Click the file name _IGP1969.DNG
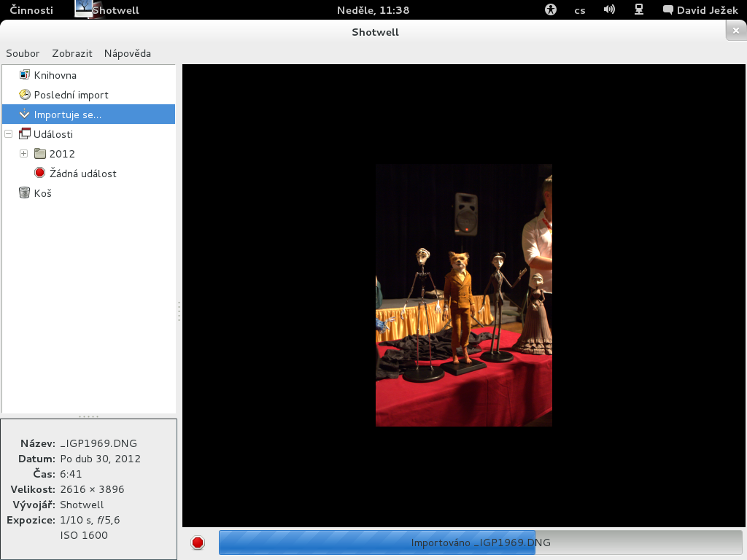 pyautogui.click(x=98, y=443)
